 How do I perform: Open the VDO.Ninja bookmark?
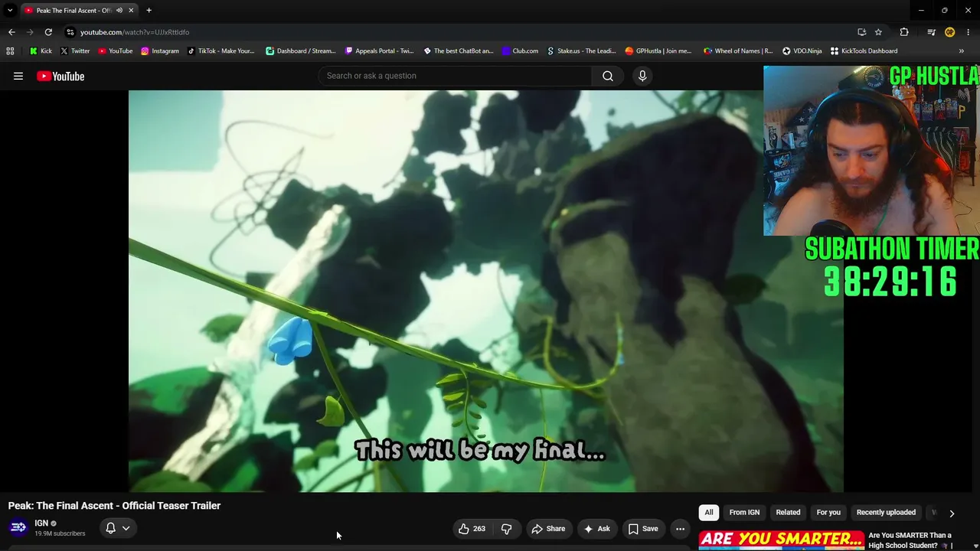(x=802, y=51)
